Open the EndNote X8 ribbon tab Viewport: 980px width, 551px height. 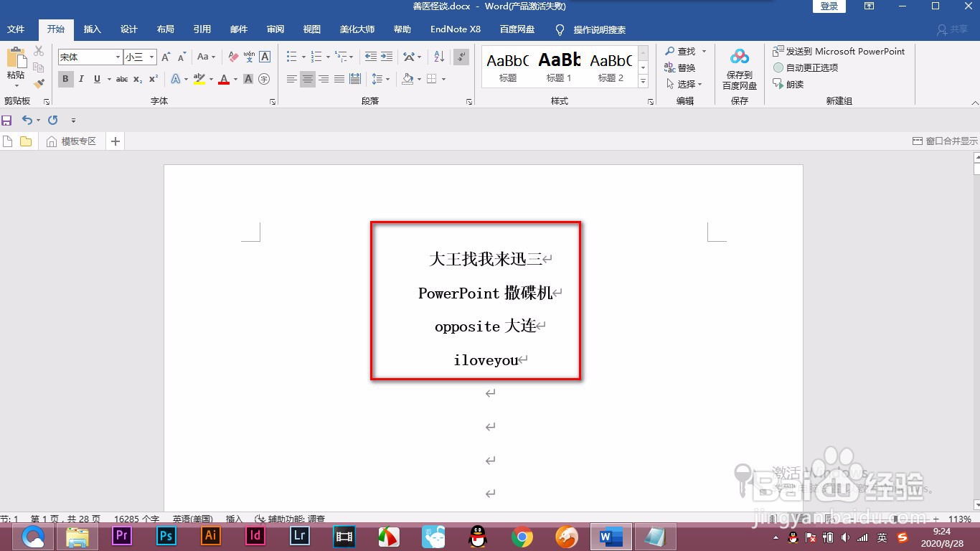(x=455, y=29)
